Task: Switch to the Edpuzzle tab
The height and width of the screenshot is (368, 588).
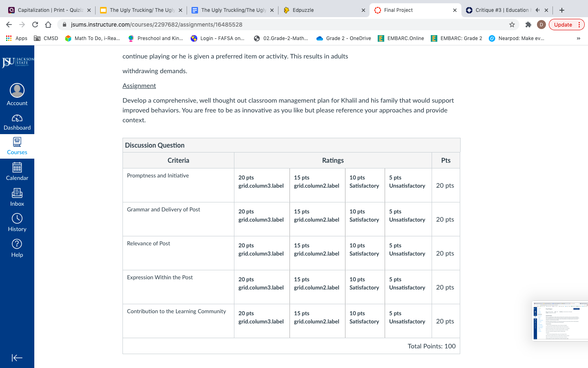Action: pyautogui.click(x=323, y=10)
